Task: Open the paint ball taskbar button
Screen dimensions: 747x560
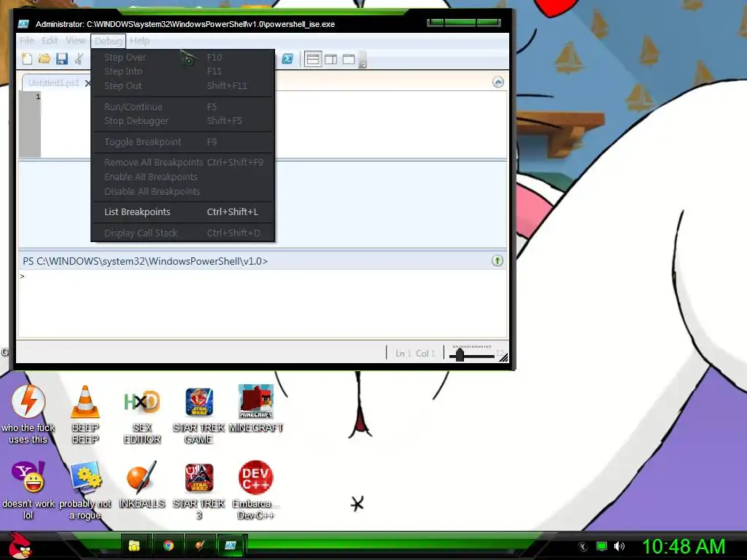Action: click(x=200, y=545)
